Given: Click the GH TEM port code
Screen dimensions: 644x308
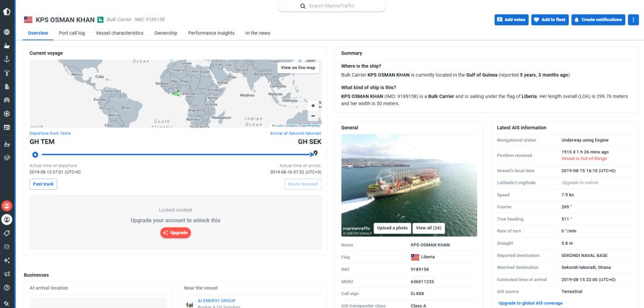Looking at the screenshot, I should (x=42, y=142).
